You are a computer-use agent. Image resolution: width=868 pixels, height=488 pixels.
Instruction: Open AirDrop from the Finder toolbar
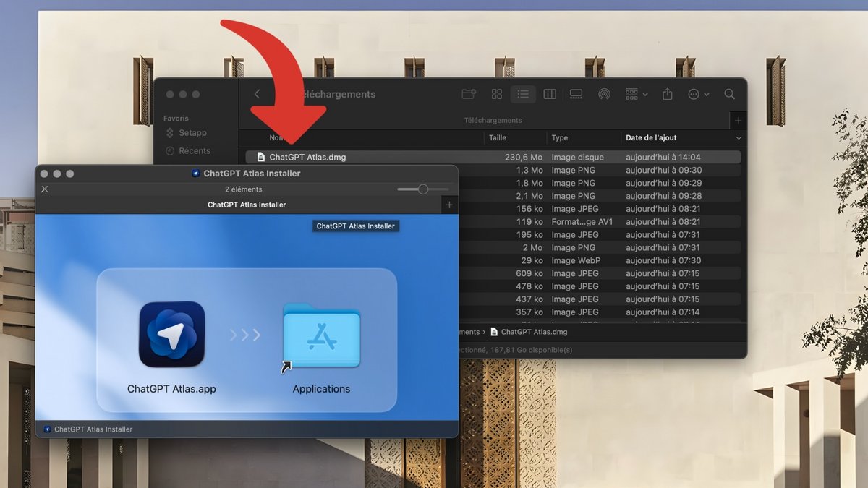(x=604, y=94)
